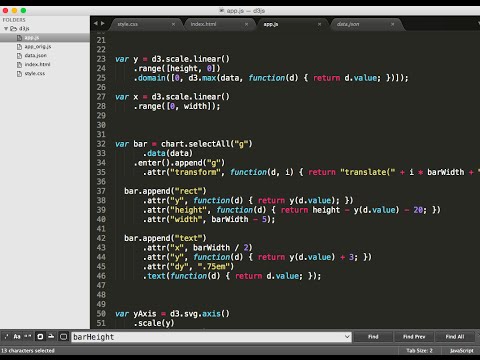Click the app_orig.js file icon
Viewport: 480px width, 360px height.
click(19, 47)
